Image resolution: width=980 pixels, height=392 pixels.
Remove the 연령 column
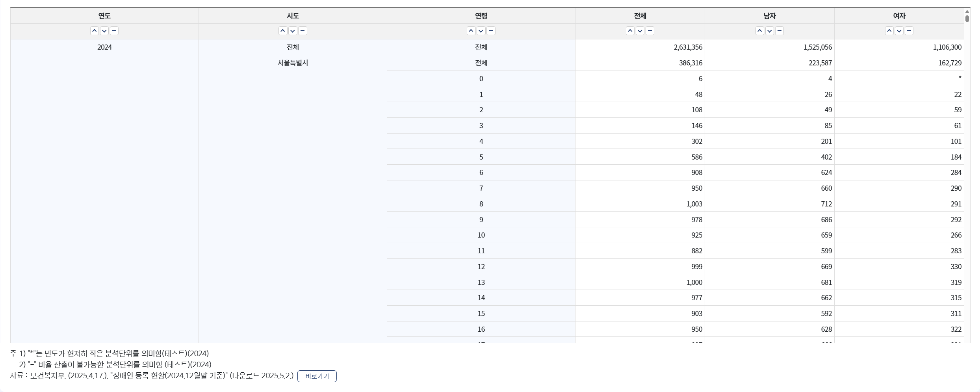click(491, 31)
